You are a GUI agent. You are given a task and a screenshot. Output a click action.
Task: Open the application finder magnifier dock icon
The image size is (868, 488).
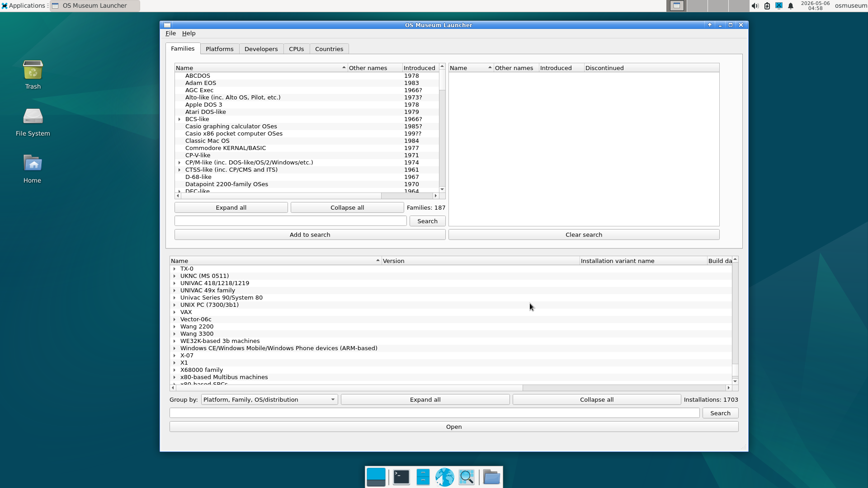point(466,477)
